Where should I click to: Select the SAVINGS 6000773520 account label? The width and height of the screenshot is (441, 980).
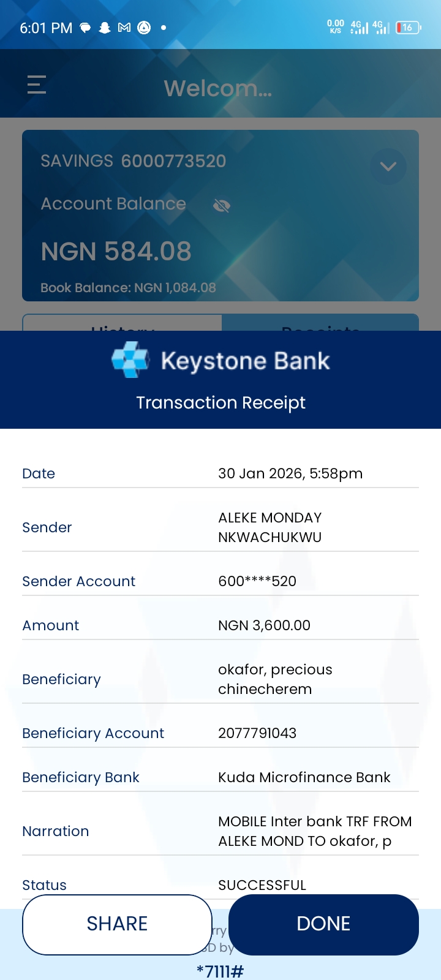(x=134, y=161)
